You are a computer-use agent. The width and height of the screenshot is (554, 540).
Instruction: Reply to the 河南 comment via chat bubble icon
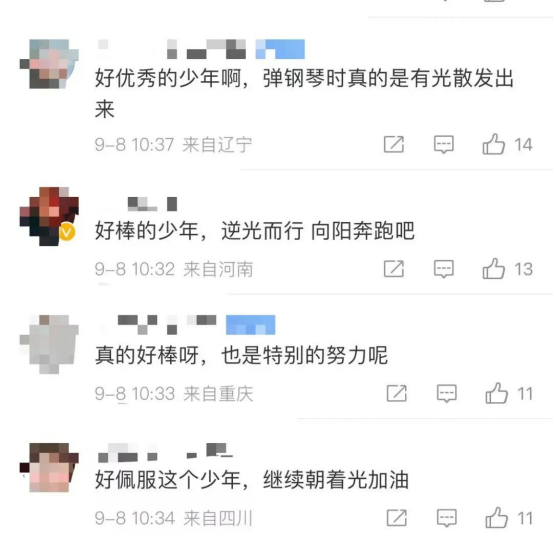pos(444,269)
